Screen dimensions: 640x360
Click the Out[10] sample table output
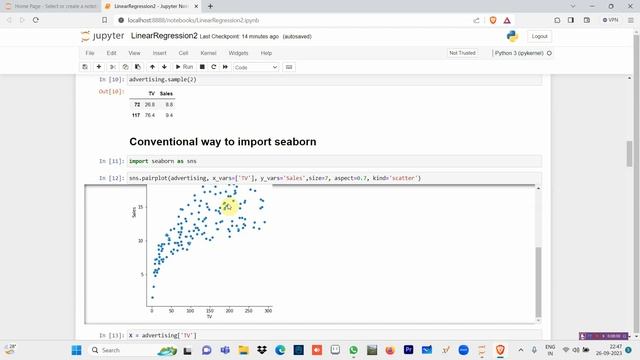pyautogui.click(x=152, y=105)
